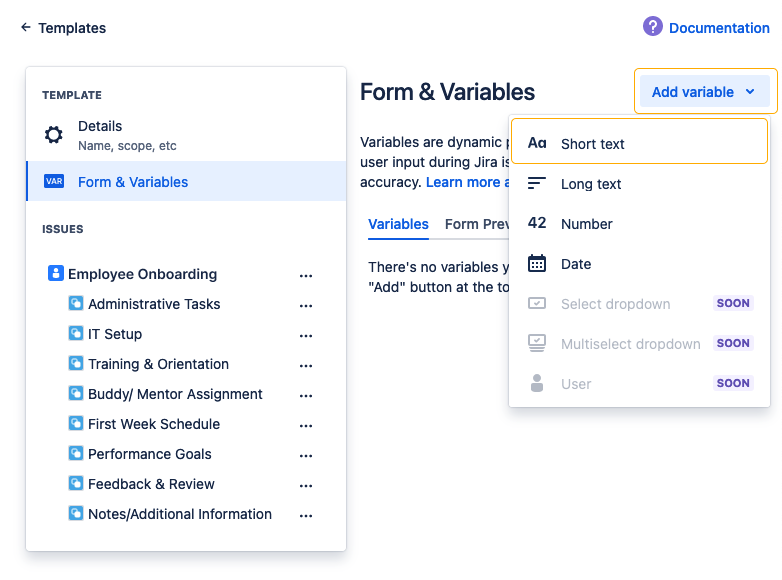Click the subtask icon beside IT Setup
The image size is (782, 580).
tap(76, 334)
